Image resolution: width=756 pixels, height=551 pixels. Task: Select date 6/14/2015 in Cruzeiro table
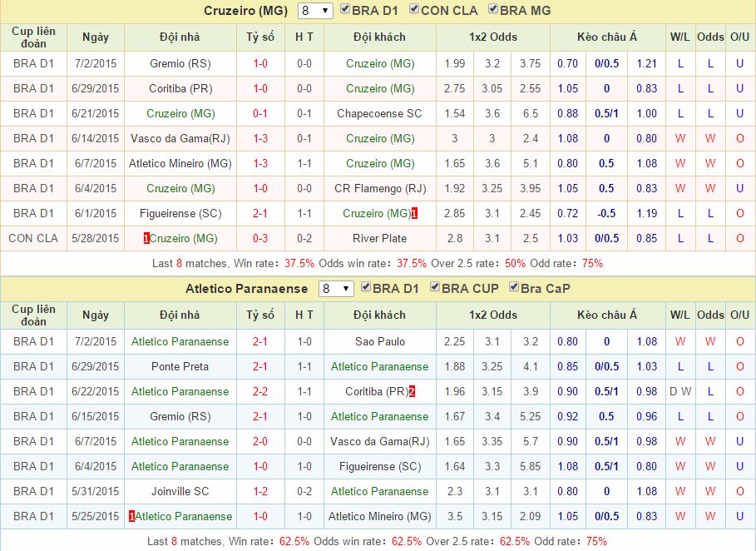pyautogui.click(x=96, y=139)
